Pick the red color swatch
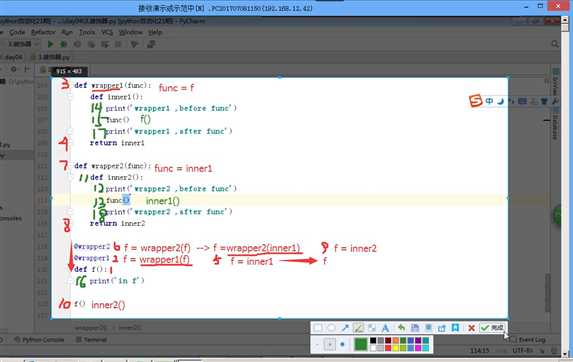The height and width of the screenshot is (362, 573). tap(388, 348)
